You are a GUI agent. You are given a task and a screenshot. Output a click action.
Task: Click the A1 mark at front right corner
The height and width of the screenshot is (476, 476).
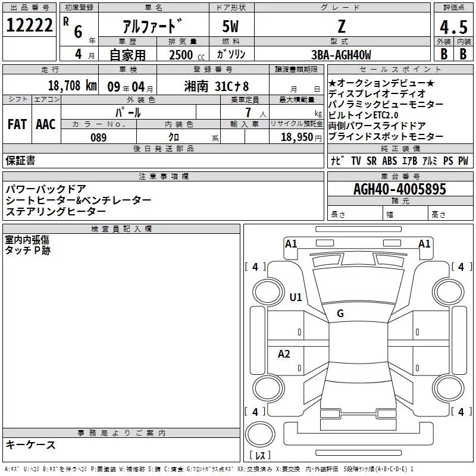pyautogui.click(x=424, y=244)
